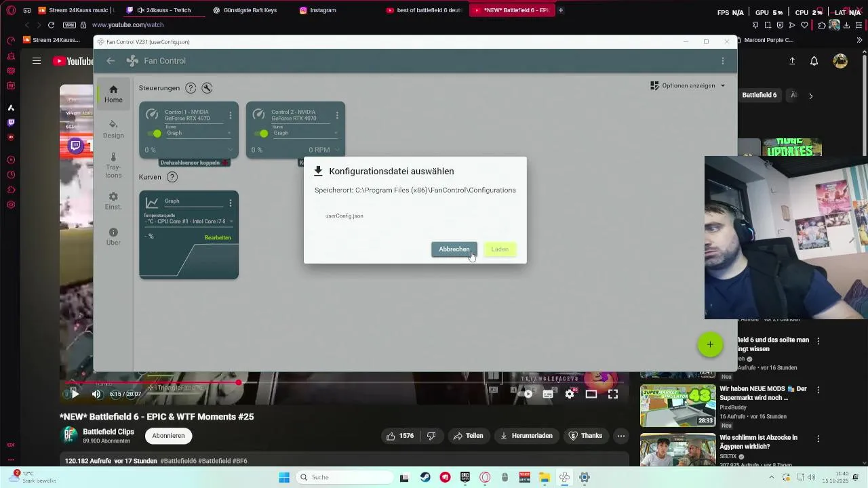868x488 pixels.
Task: Open the Windows Start menu
Action: [283, 477]
